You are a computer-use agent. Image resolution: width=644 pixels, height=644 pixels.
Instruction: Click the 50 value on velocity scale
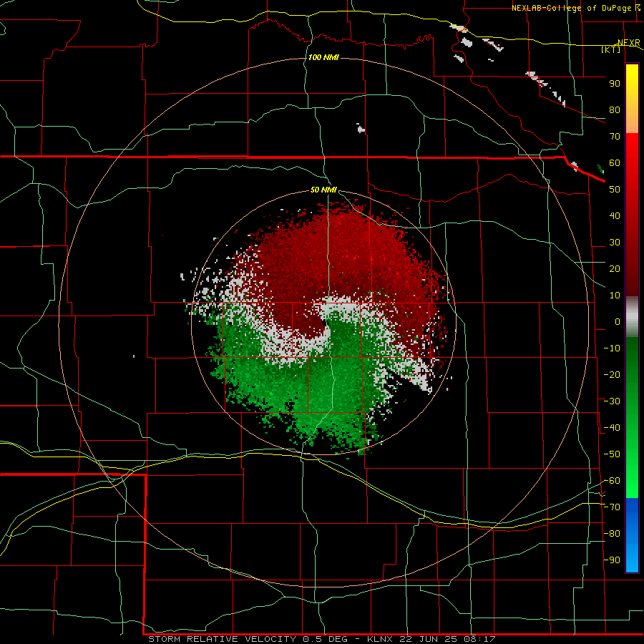(x=615, y=190)
